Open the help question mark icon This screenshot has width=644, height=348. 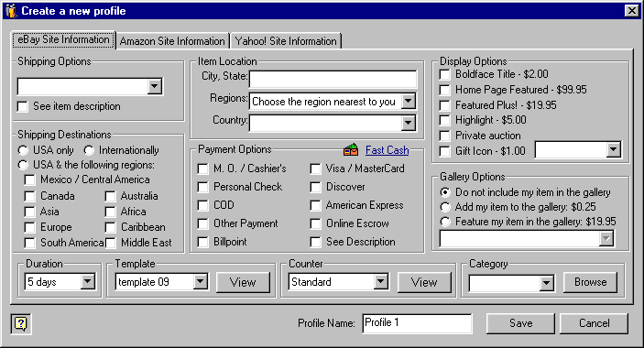click(21, 324)
